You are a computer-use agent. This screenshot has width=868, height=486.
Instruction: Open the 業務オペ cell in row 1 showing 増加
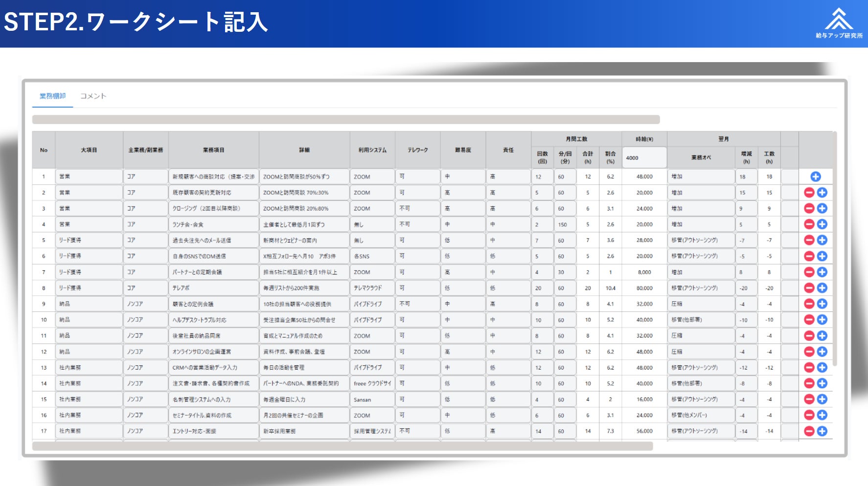click(x=701, y=177)
